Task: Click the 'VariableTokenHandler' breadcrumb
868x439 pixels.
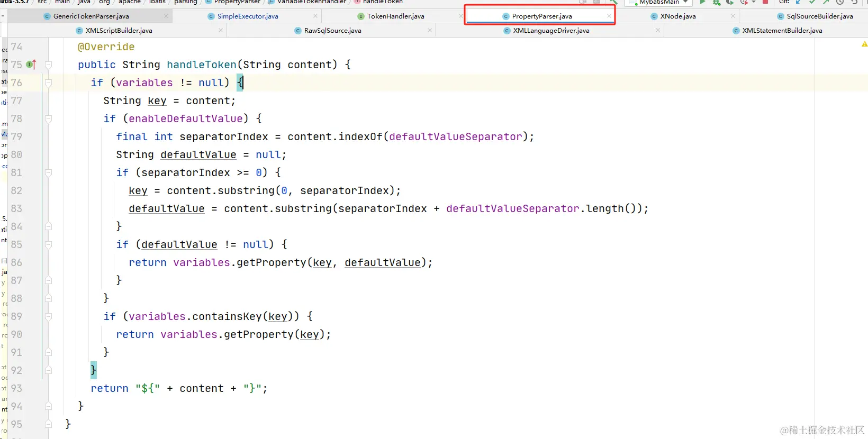Action: coord(311,2)
